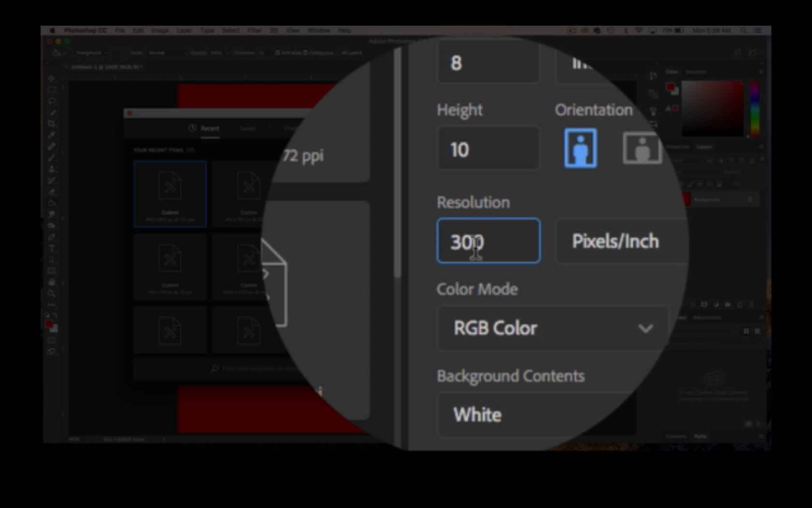Click the Height 10 field
The height and width of the screenshot is (508, 812).
489,149
